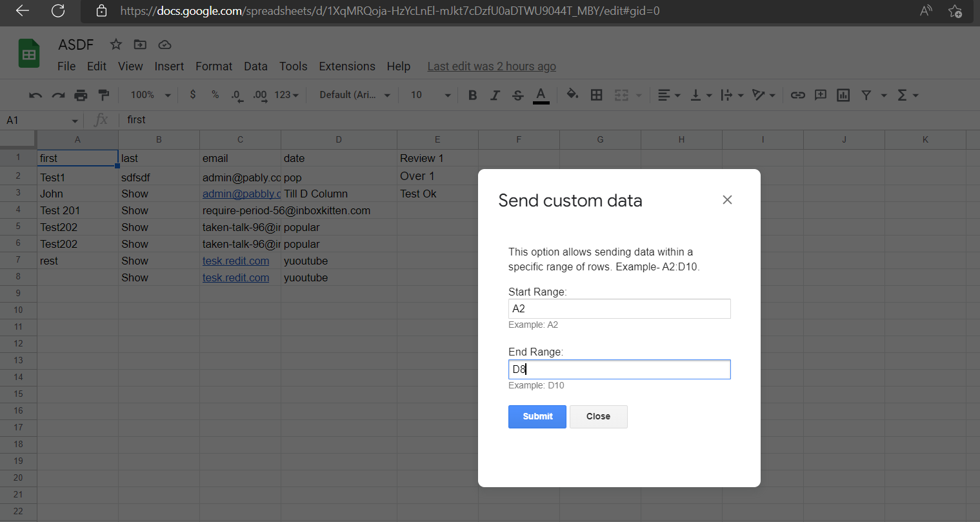Image resolution: width=980 pixels, height=522 pixels.
Task: Select column D header
Action: coord(339,139)
